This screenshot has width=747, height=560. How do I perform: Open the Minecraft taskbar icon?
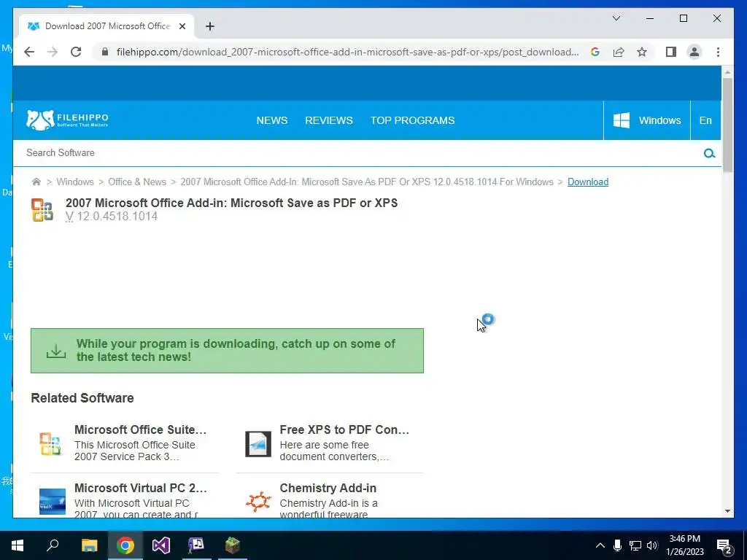[233, 545]
